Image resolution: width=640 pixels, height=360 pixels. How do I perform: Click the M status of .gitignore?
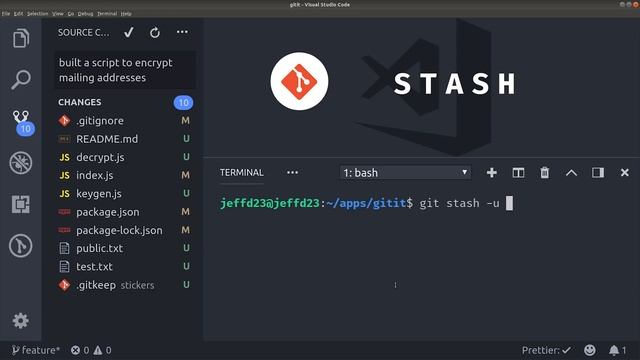coord(185,120)
